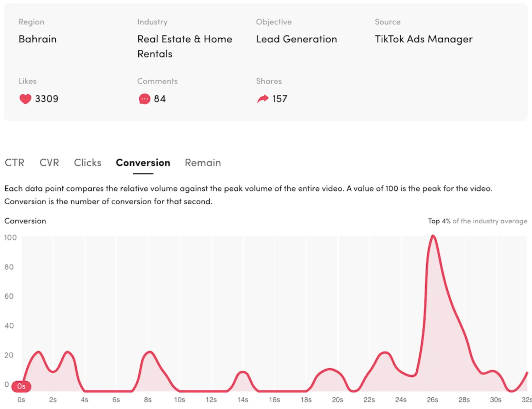Click the 30s x-axis label
This screenshot has height=409, width=532.
(495, 400)
